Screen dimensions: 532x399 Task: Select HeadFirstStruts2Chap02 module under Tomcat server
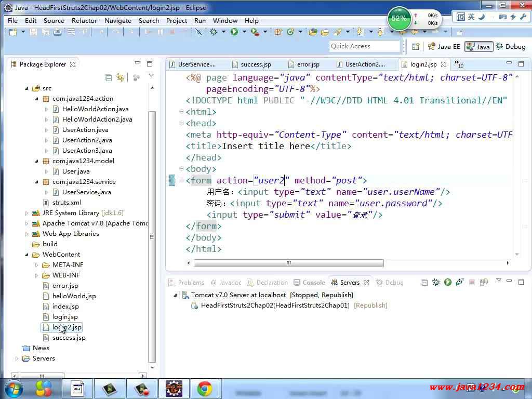(x=275, y=305)
